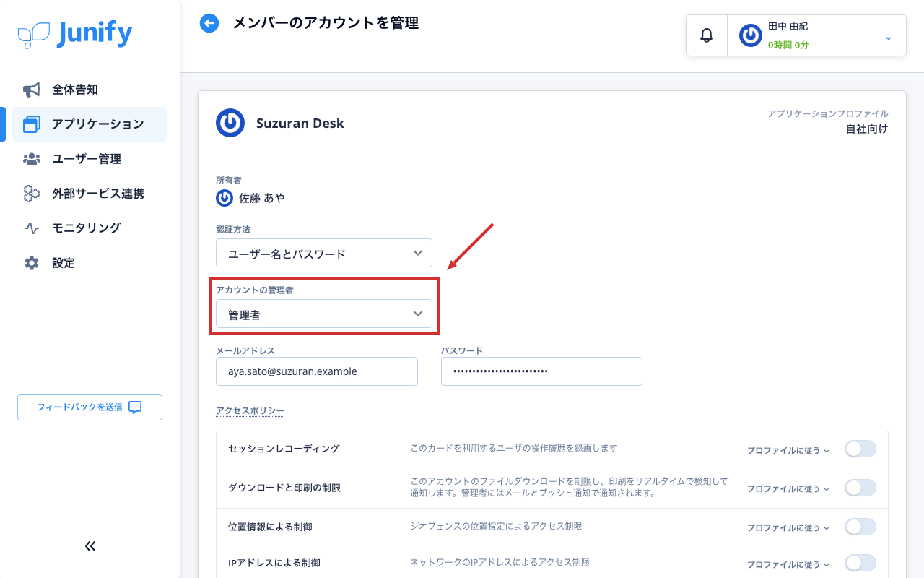The width and height of the screenshot is (924, 578).
Task: Open プロファイルに従う for セッションレコーディング
Action: coord(788,450)
